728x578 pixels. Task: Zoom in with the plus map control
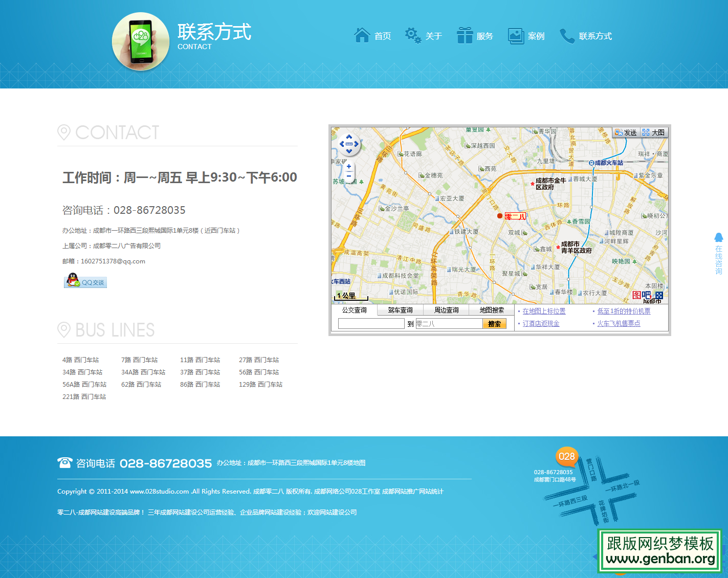(x=348, y=166)
